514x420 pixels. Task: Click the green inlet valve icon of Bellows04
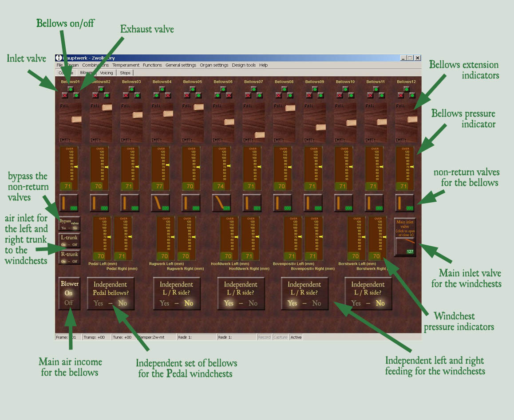click(156, 95)
